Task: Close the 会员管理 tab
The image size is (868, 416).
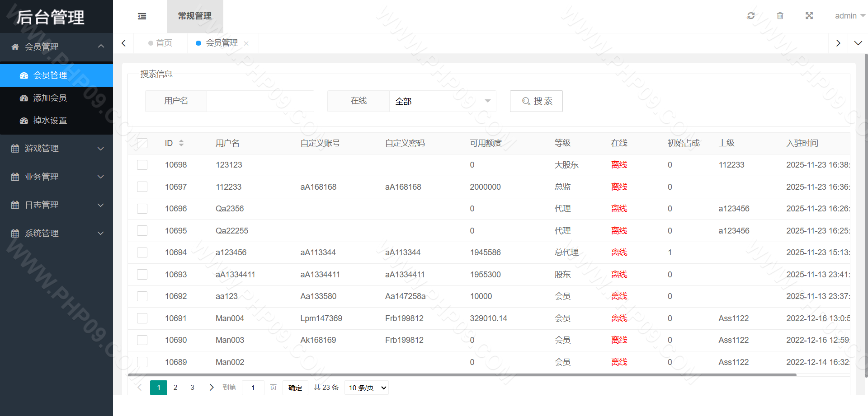Action: pos(246,43)
